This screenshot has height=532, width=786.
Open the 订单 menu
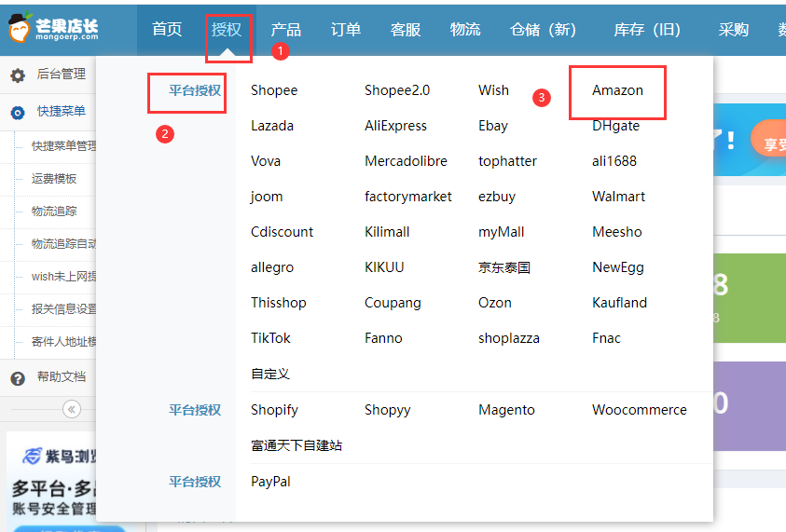point(346,30)
